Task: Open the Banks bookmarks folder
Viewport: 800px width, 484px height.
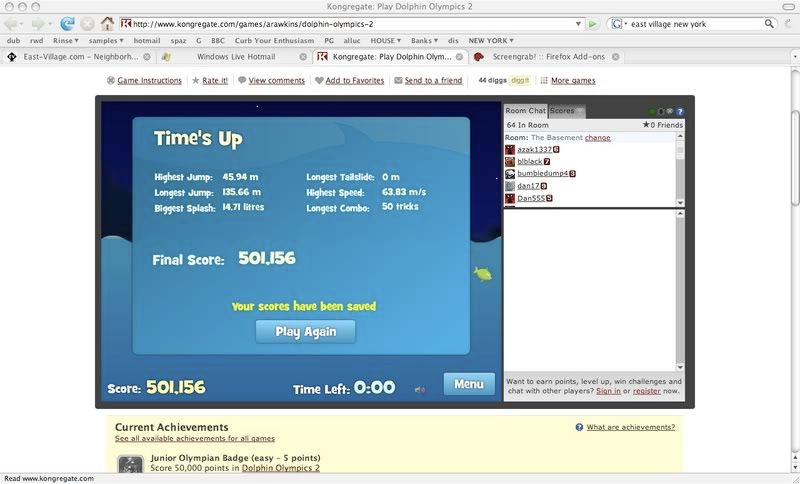Action: coord(424,40)
